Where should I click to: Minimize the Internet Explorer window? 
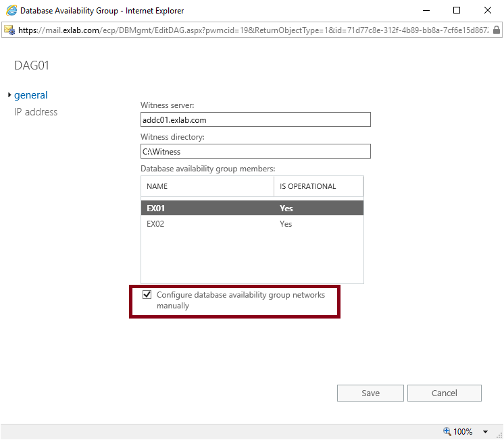click(x=426, y=10)
